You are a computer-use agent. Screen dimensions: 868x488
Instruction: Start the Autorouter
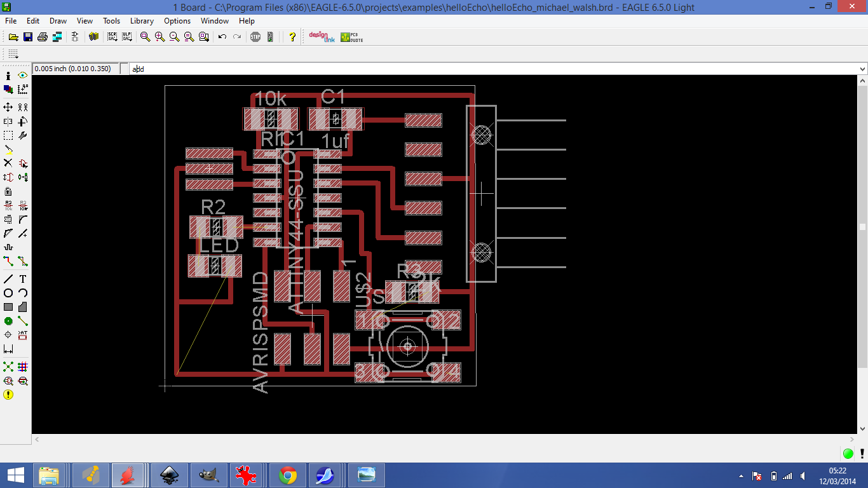tap(23, 367)
